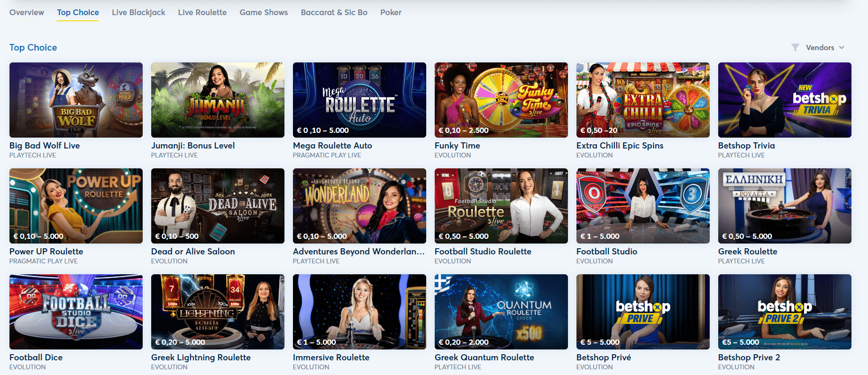Select the Betshop Privé thumbnail
This screenshot has height=375, width=868.
click(x=643, y=312)
